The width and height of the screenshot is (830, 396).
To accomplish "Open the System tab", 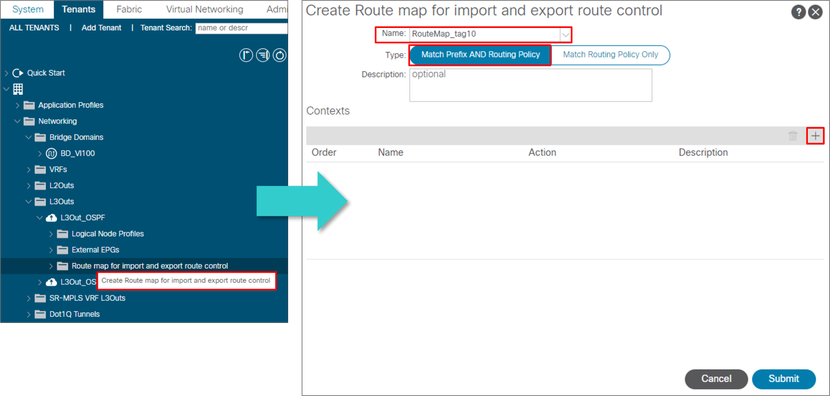I will pos(28,10).
